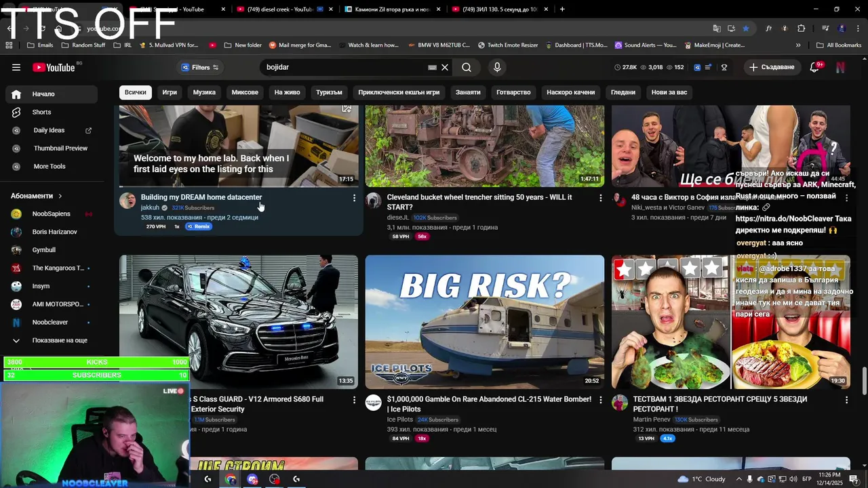The height and width of the screenshot is (488, 868).
Task: Open a new browser tab
Action: (x=562, y=9)
